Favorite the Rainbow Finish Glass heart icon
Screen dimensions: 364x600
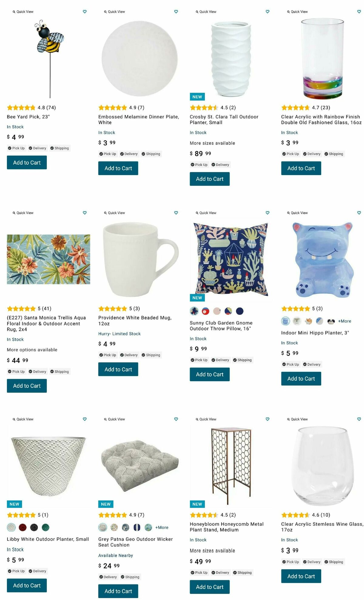359,12
